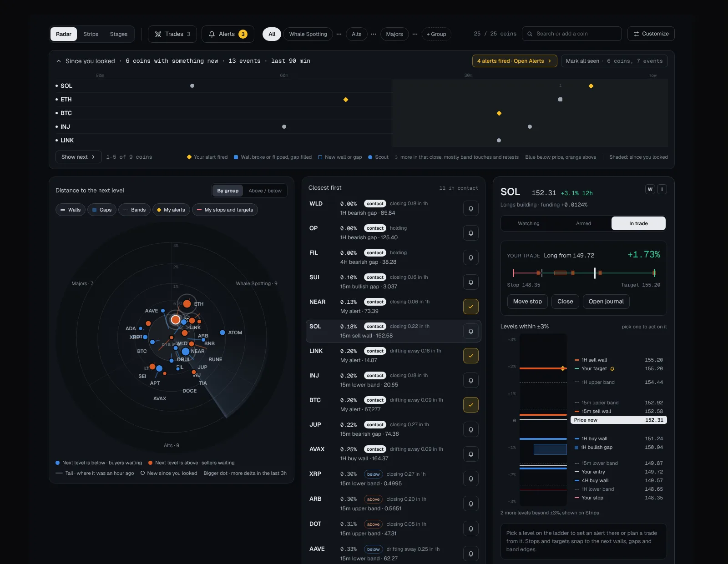Open the W timeframe icon on SOL panel

click(650, 189)
